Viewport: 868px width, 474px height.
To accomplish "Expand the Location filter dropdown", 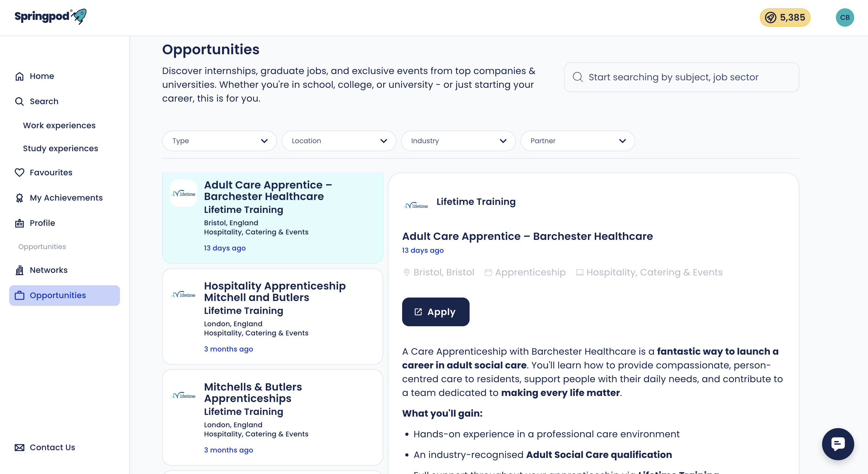I will point(339,141).
